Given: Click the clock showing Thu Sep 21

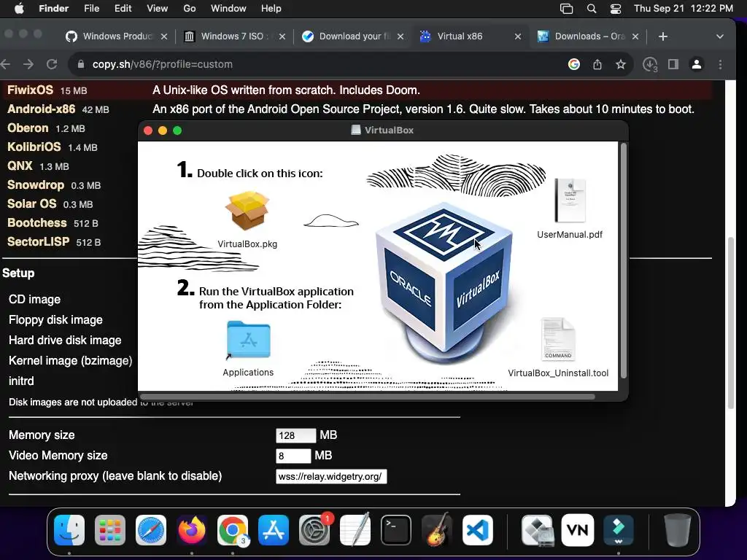Looking at the screenshot, I should pos(683,9).
